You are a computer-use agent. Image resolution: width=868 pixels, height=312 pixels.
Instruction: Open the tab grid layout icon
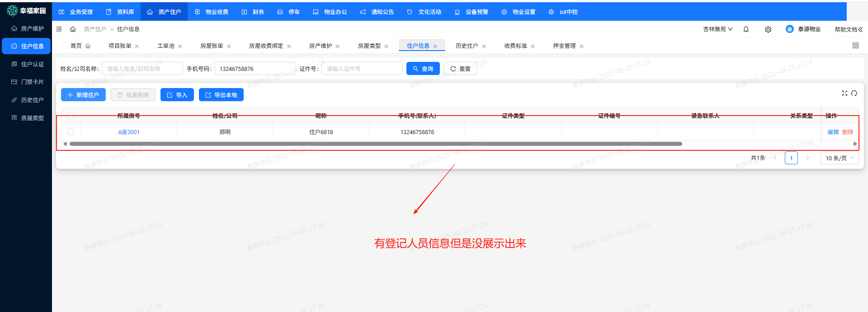pos(855,46)
